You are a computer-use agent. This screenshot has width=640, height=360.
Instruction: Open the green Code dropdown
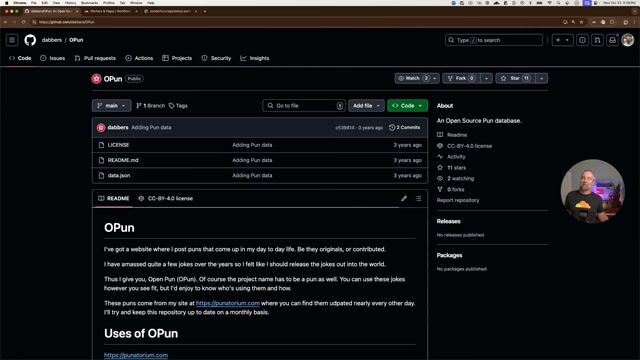tap(407, 106)
